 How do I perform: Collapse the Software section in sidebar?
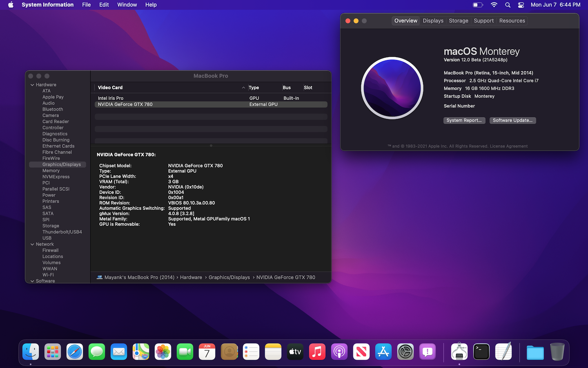(x=32, y=281)
